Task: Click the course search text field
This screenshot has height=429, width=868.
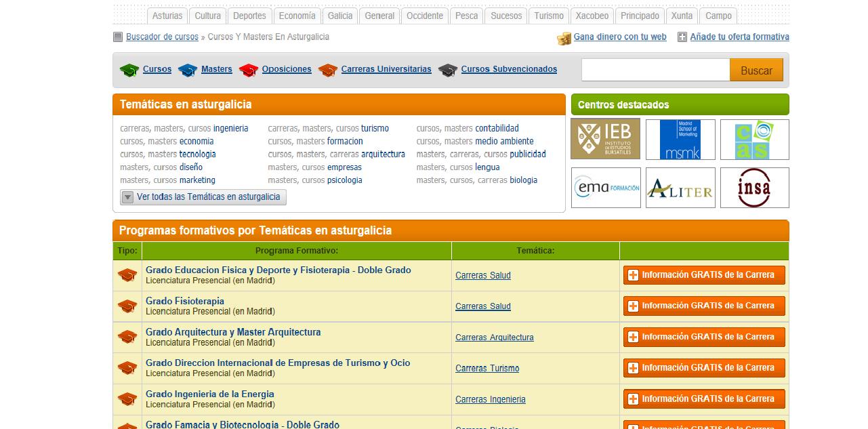Action: [655, 70]
